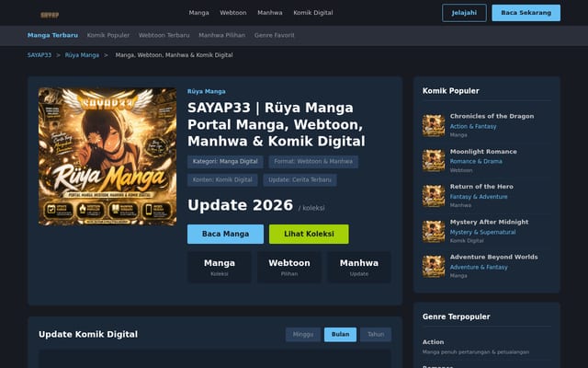The width and height of the screenshot is (588, 368).
Task: Open the Webtoon navigation item
Action: click(x=233, y=13)
